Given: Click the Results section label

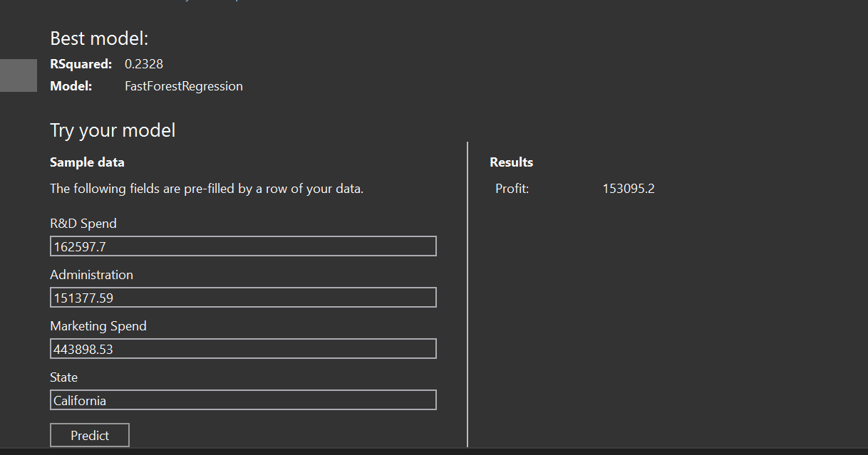Looking at the screenshot, I should point(511,162).
